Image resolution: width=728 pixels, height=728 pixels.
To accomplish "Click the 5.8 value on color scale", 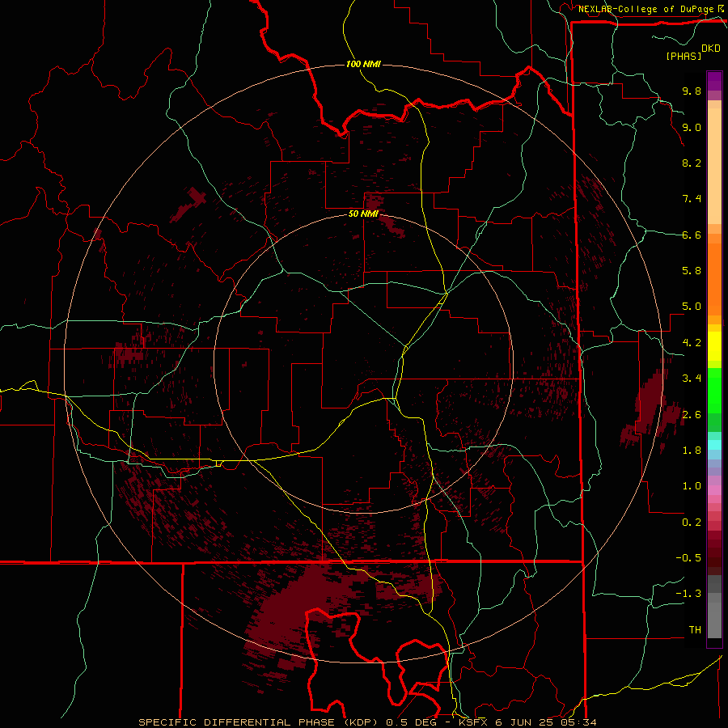I will pos(692,271).
